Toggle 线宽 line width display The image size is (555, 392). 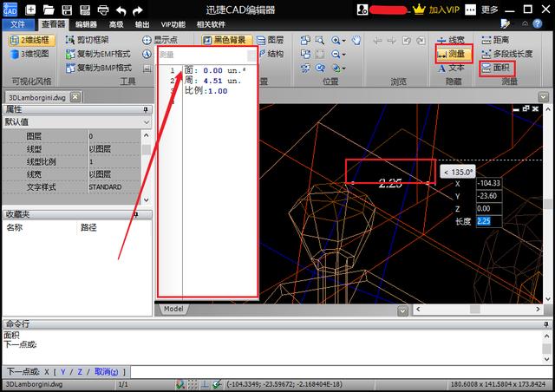450,40
